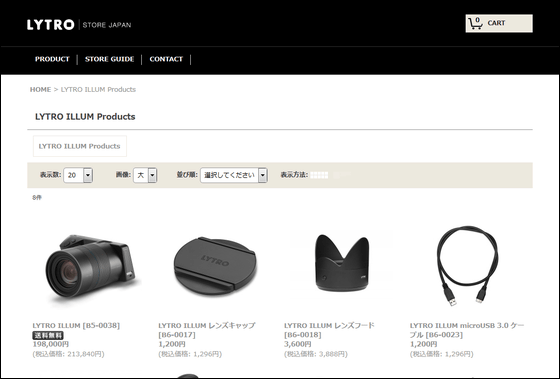
Task: Open the microUSB 3.0 cable image
Action: pos(467,266)
